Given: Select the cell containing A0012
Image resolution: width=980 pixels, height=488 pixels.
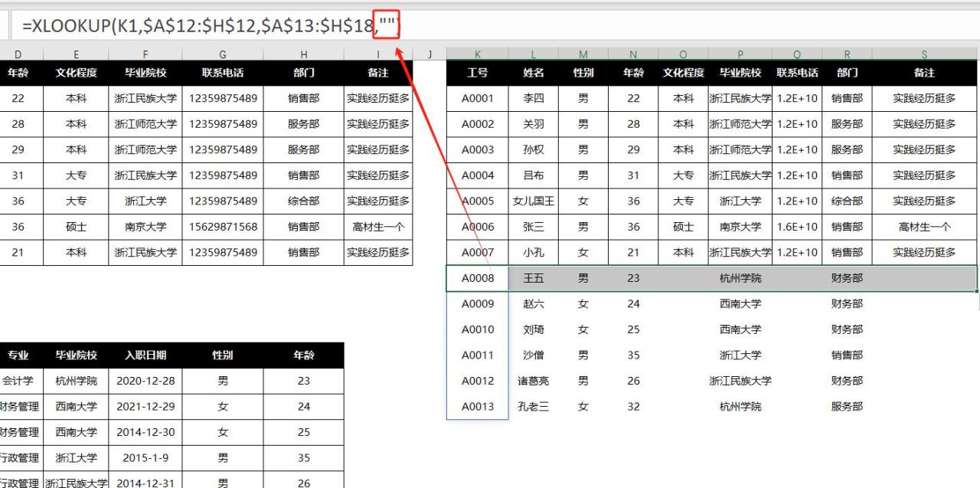Looking at the screenshot, I should click(x=478, y=381).
